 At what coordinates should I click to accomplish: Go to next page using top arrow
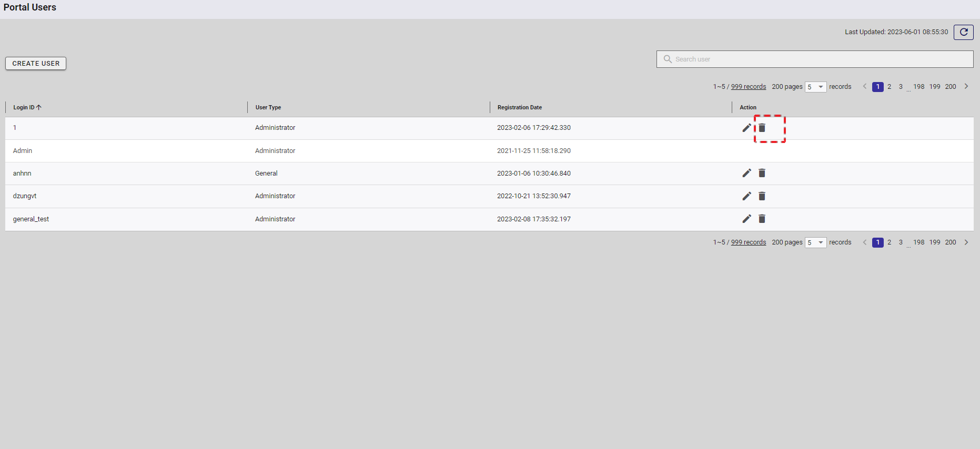[966, 87]
